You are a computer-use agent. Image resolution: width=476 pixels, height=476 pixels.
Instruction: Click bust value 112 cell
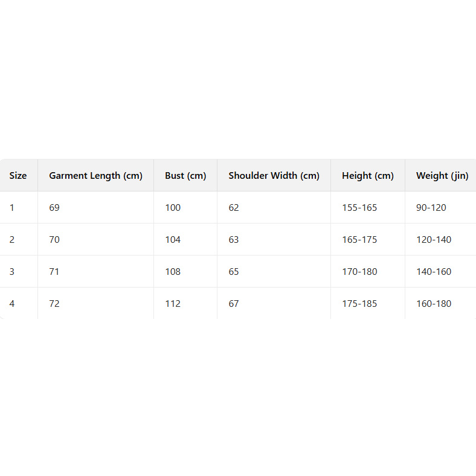[x=173, y=304]
